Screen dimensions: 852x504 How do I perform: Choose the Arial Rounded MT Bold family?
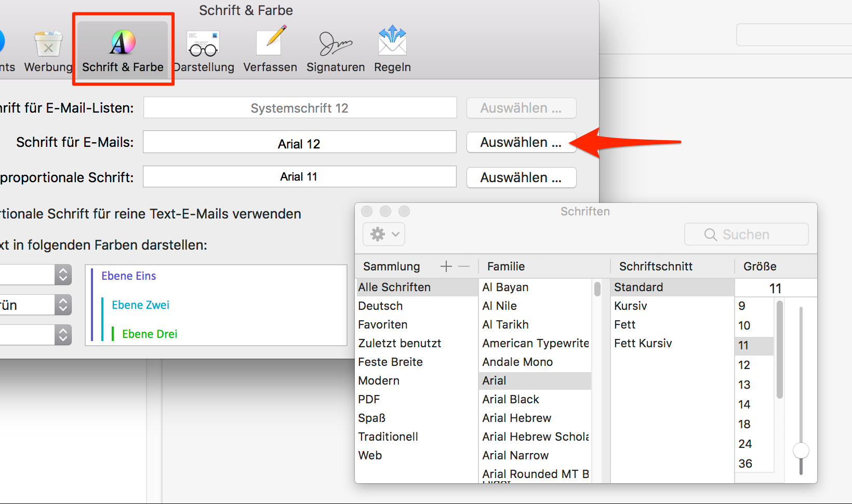tap(535, 474)
